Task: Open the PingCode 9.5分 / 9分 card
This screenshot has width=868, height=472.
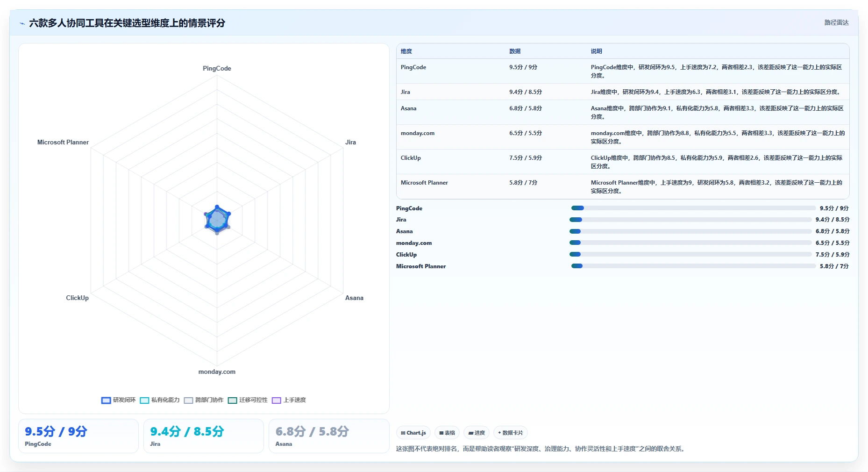Action: tap(78, 436)
